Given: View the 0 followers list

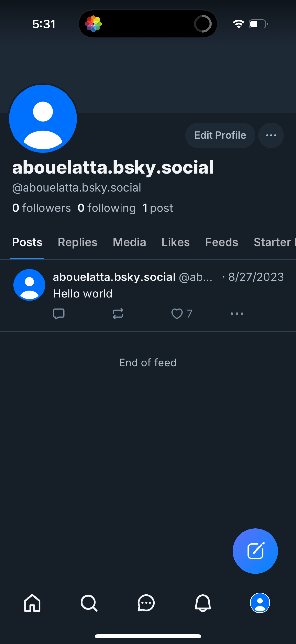Looking at the screenshot, I should [x=41, y=208].
